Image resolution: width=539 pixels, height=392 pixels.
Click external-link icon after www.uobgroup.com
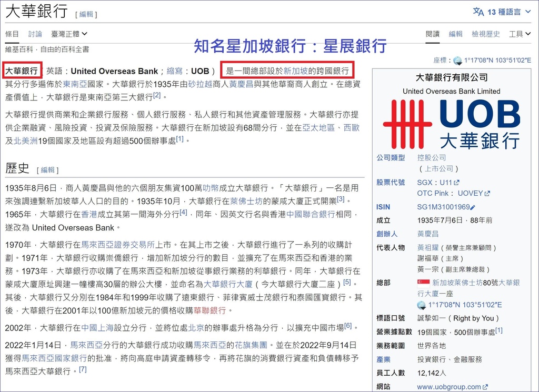[x=485, y=387]
